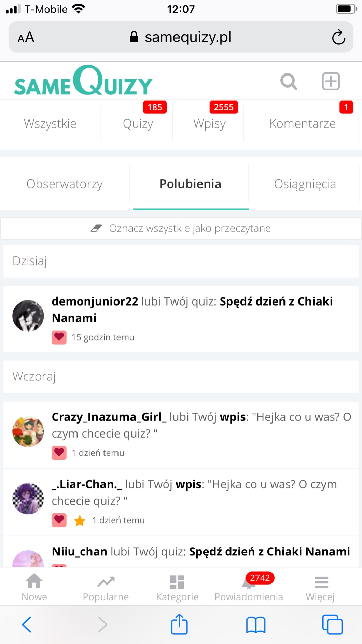
Task: Open Popularne trending icon
Action: (106, 587)
